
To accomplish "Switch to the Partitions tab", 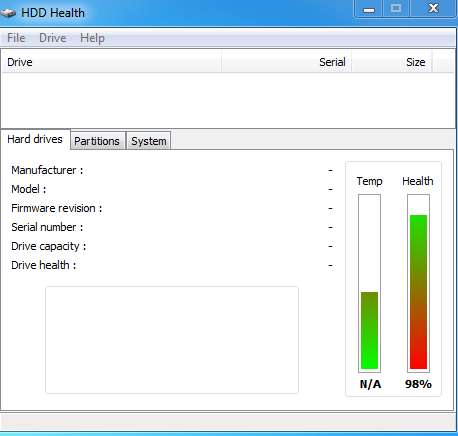I will (x=97, y=141).
